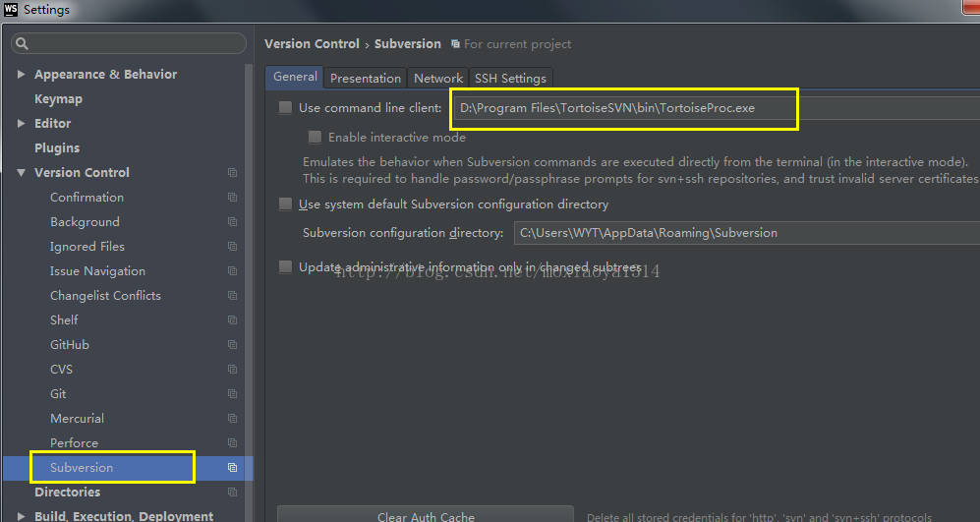Click the project-level icon beside Subversion item
The height and width of the screenshot is (522, 980).
tap(233, 468)
